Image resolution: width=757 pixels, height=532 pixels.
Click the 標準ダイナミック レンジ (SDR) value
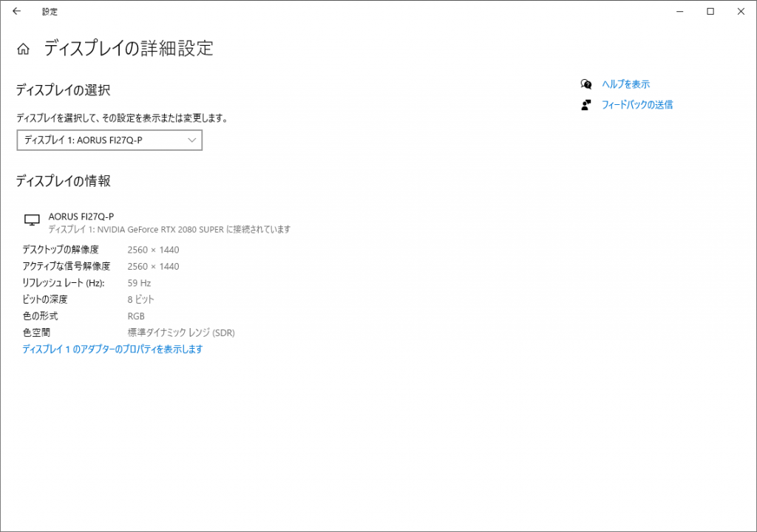[x=181, y=332]
